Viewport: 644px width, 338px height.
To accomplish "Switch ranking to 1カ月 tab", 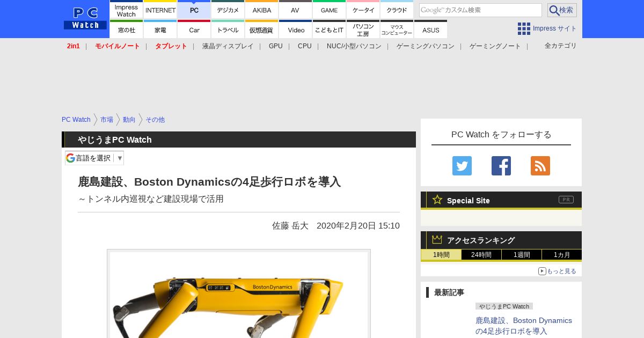I will (562, 255).
